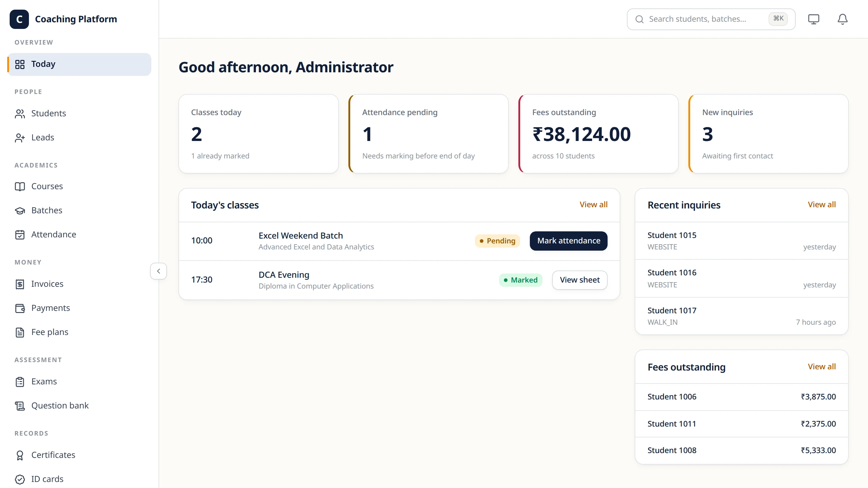Open the Students menu item
This screenshot has height=488, width=868.
click(x=79, y=114)
